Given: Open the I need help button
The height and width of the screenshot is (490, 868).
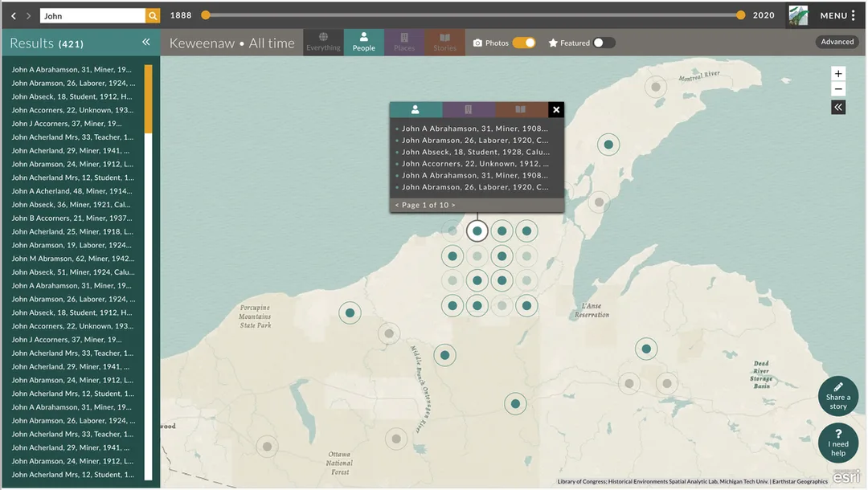Looking at the screenshot, I should tap(838, 443).
